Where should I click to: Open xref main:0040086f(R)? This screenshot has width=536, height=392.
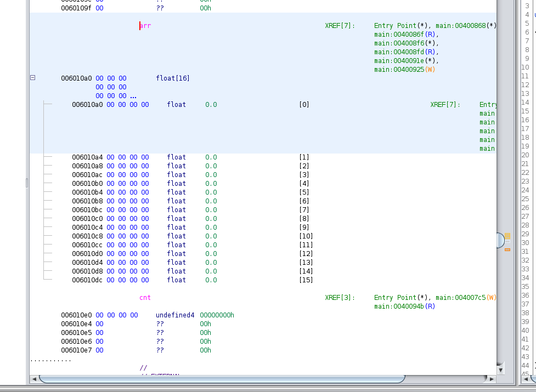[x=404, y=35]
